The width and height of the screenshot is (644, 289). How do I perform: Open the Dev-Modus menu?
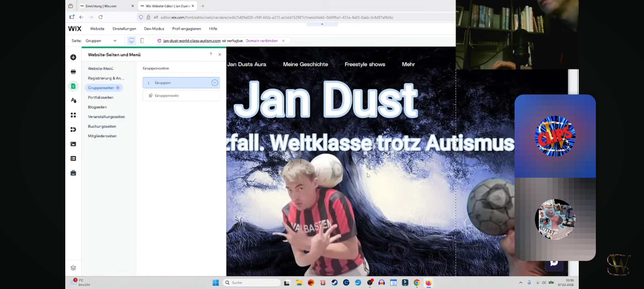tap(154, 29)
